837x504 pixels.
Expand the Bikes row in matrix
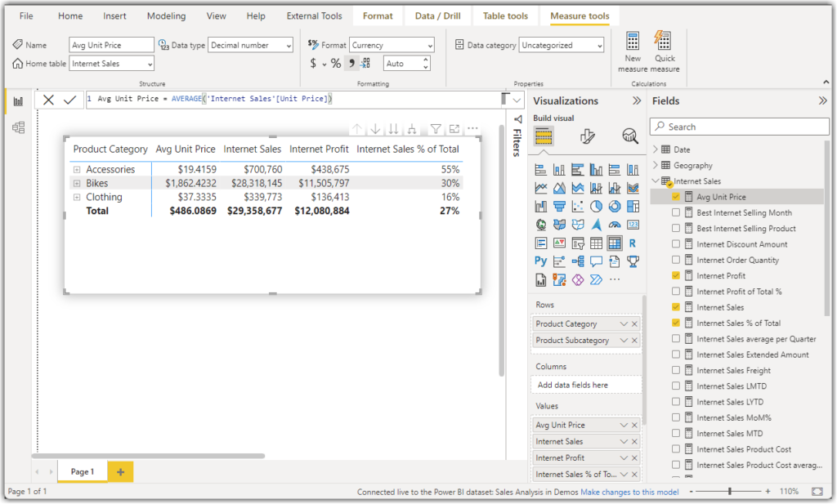(x=77, y=184)
